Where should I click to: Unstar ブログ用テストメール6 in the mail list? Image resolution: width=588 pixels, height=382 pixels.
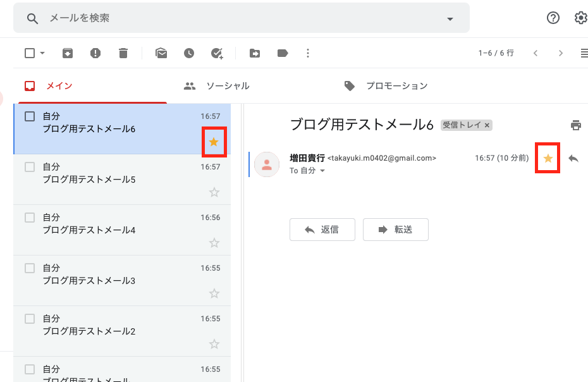click(x=214, y=142)
